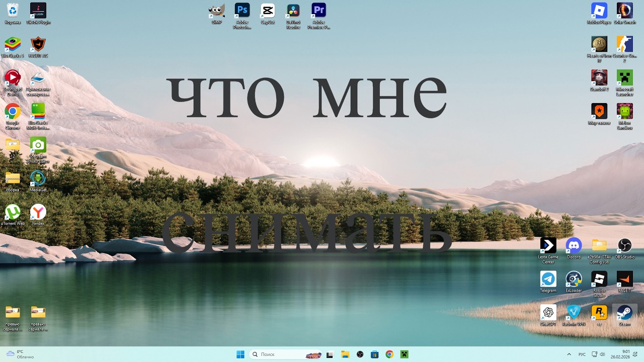This screenshot has width=644, height=362.
Task: Select the DaVinci Resolve desktop shortcut
Action: 293,16
